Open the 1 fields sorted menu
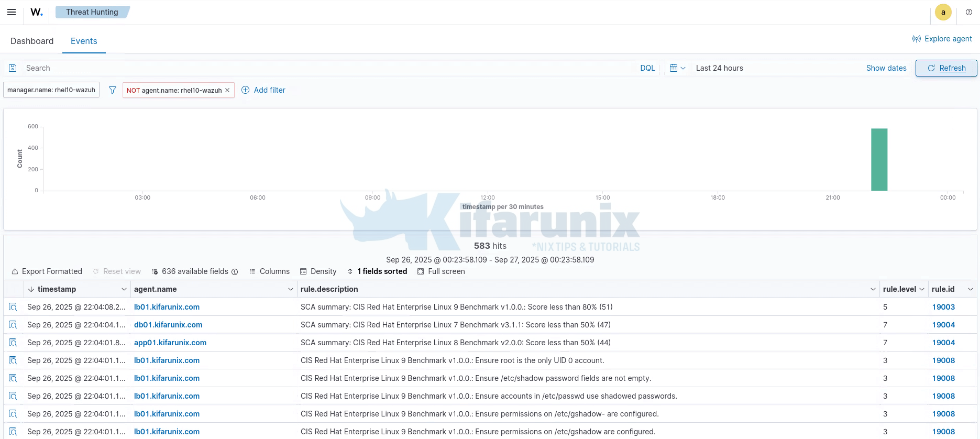The width and height of the screenshot is (980, 439). [378, 271]
